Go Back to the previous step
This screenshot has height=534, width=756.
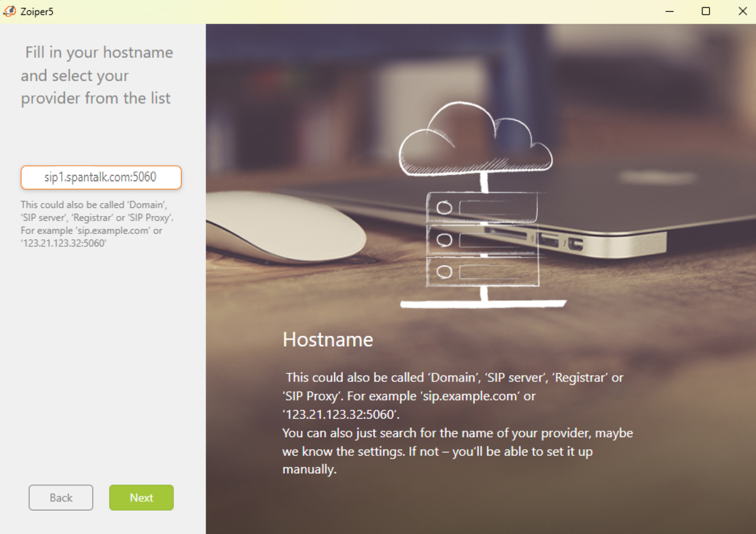[x=61, y=498]
